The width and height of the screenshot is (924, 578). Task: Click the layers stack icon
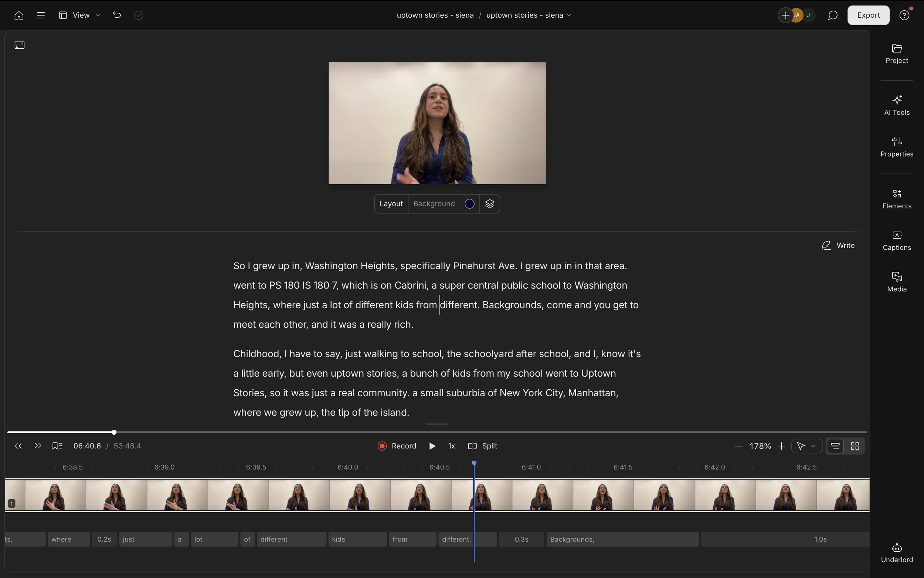pyautogui.click(x=490, y=204)
